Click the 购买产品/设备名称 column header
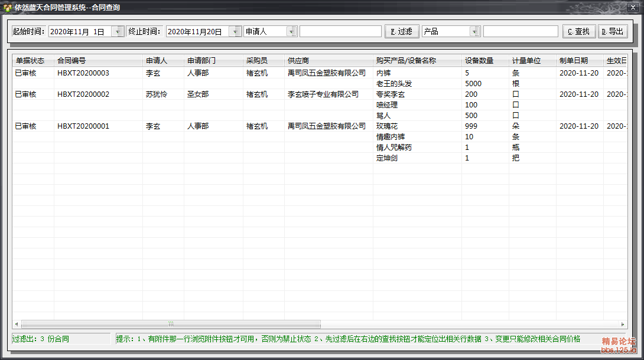The width and height of the screenshot is (644, 360). (406, 61)
